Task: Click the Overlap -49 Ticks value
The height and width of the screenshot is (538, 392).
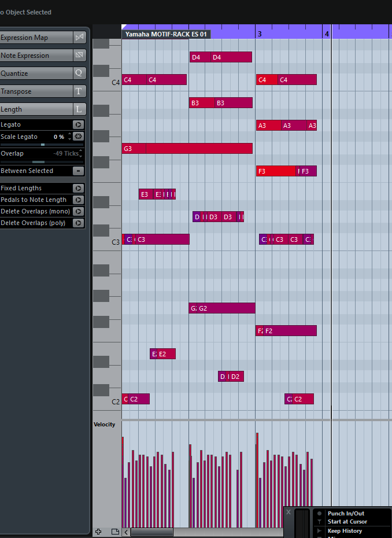Action: 66,153
